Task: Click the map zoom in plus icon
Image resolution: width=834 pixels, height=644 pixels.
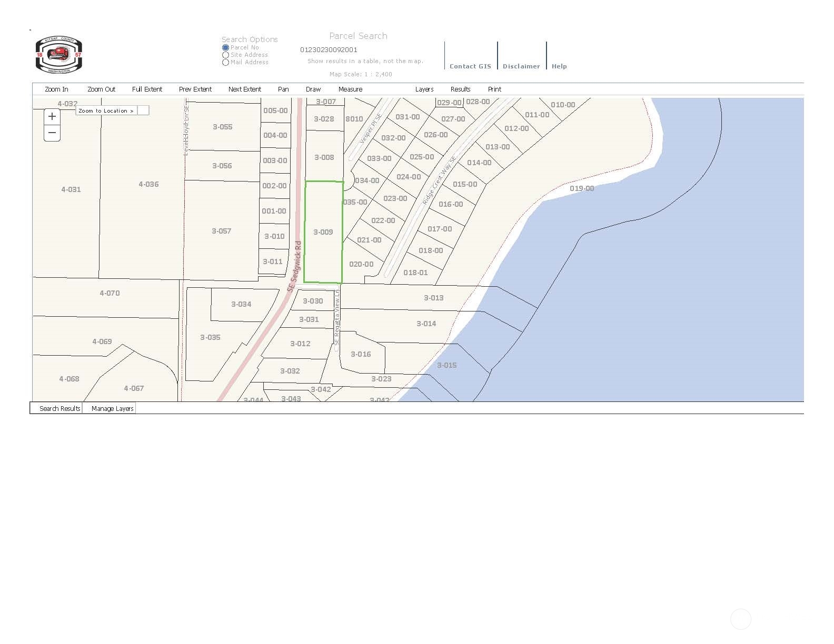Action: coord(52,117)
